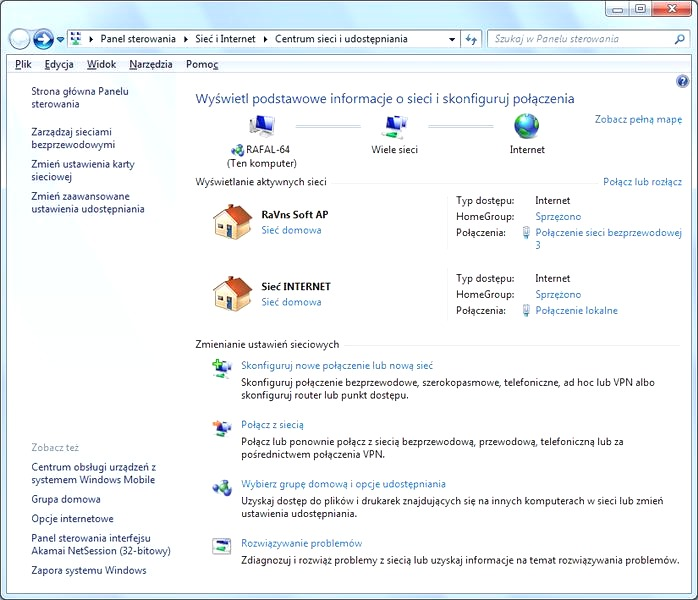Open Skonfiguruj nowe połączenie lub nową sieć
Screen dimensions: 698x600
pos(337,365)
